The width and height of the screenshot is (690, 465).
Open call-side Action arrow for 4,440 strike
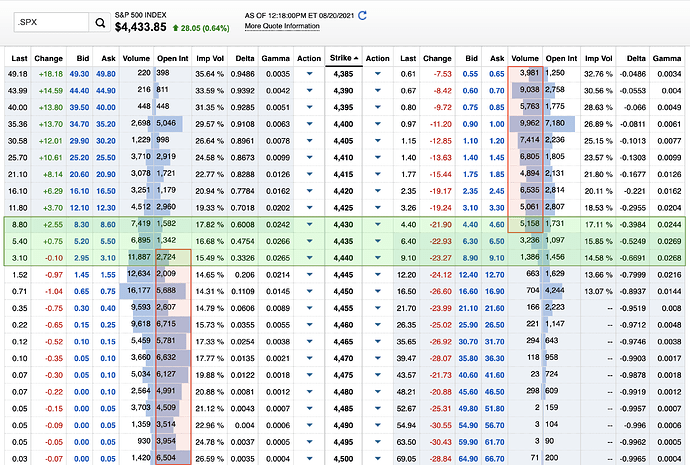pos(309,257)
